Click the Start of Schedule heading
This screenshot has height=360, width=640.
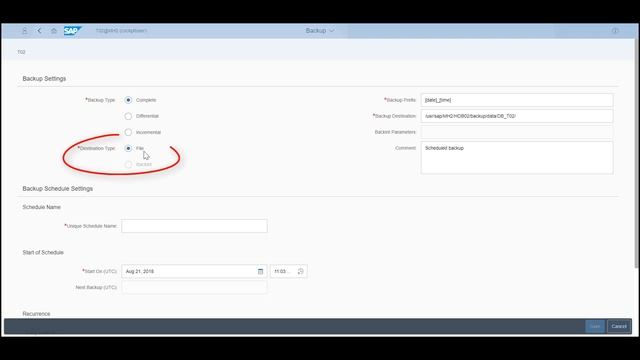tap(43, 253)
